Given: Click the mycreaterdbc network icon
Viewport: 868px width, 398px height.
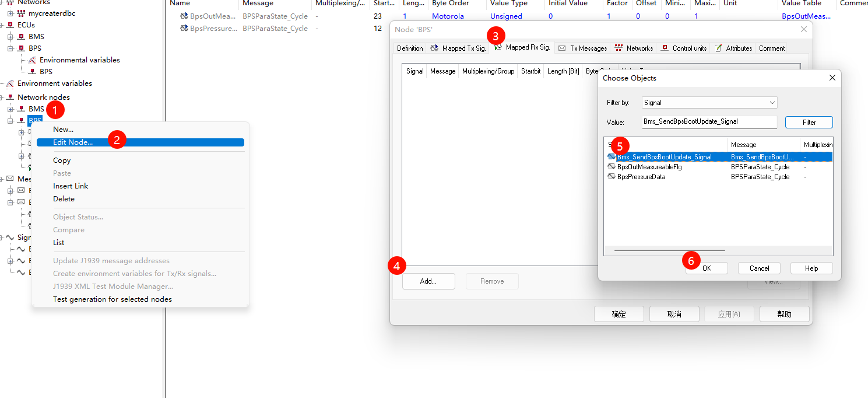Looking at the screenshot, I should [x=22, y=13].
